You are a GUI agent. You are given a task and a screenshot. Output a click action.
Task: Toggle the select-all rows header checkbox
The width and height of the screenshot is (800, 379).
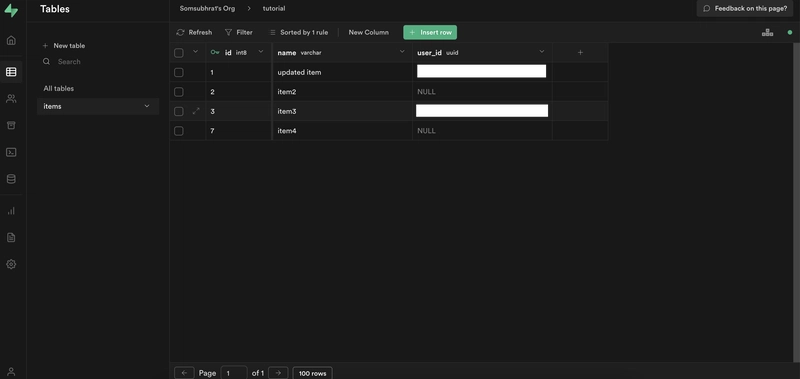click(179, 53)
